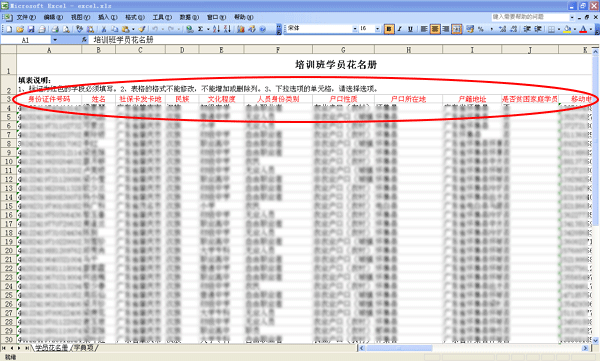Click the AutoSum sigma icon
This screenshot has width=600, height=361.
click(x=201, y=29)
